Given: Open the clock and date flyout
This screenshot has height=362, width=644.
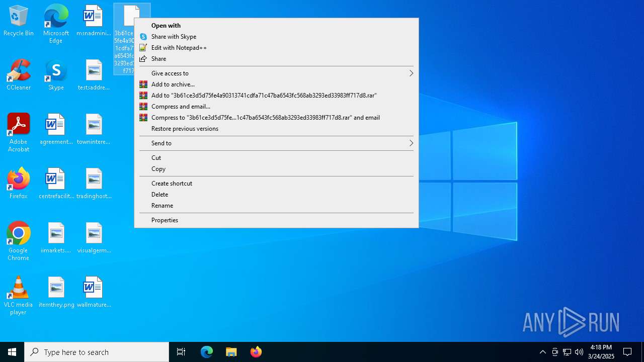Looking at the screenshot, I should coord(601,352).
